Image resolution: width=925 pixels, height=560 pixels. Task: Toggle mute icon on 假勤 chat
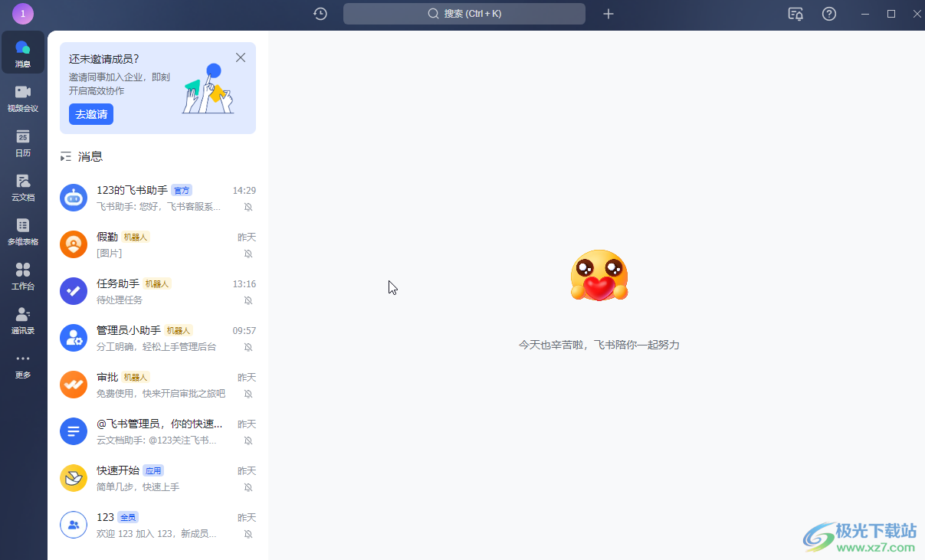pos(248,254)
